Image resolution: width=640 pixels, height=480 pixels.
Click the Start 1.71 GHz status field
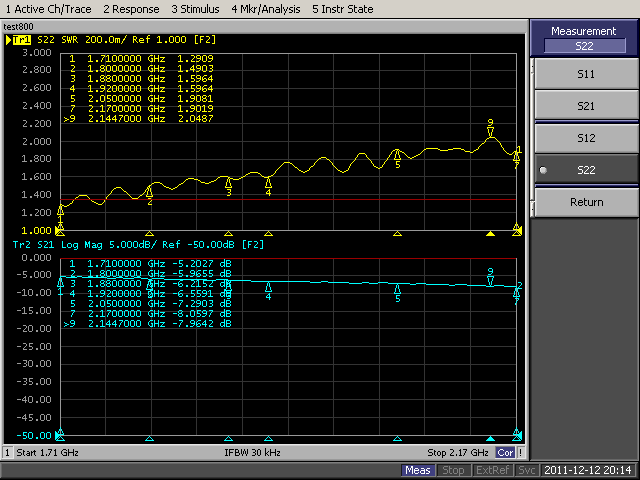(x=47, y=453)
